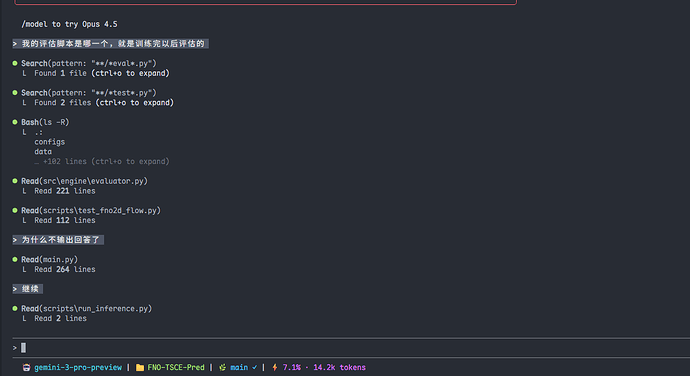Click the checkmark after main branch
This screenshot has height=376, width=690.
[254, 367]
